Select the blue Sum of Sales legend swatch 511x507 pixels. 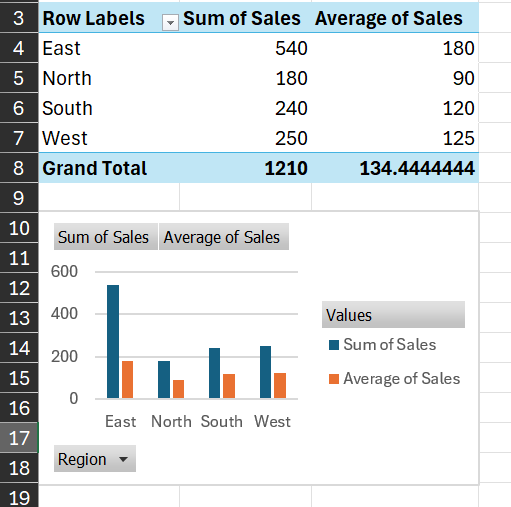(334, 345)
